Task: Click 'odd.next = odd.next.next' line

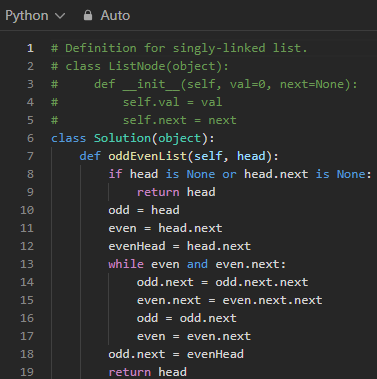Action: 222,282
